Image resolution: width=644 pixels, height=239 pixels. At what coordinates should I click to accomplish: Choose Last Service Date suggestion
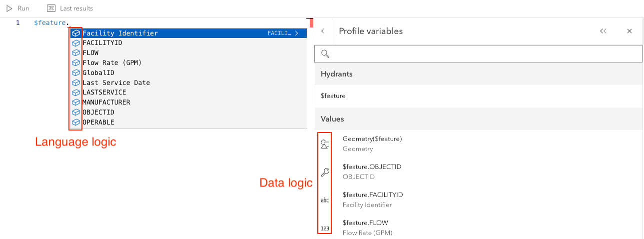(116, 82)
